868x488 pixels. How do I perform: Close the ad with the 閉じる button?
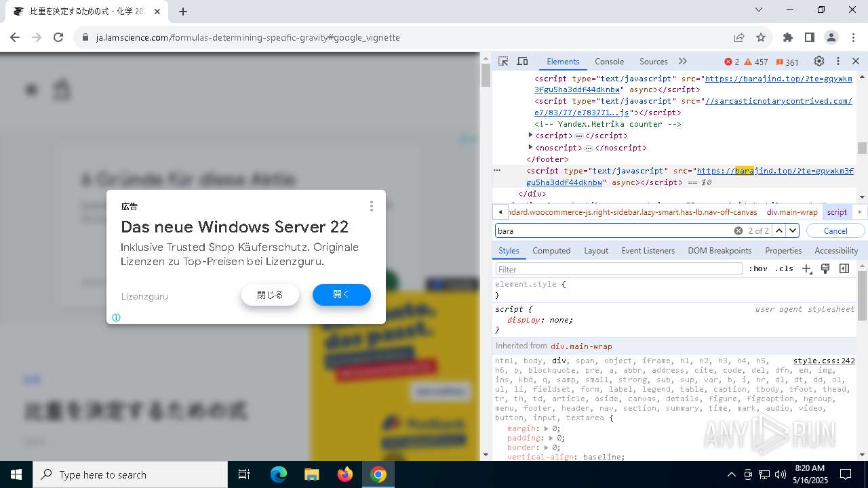point(270,295)
